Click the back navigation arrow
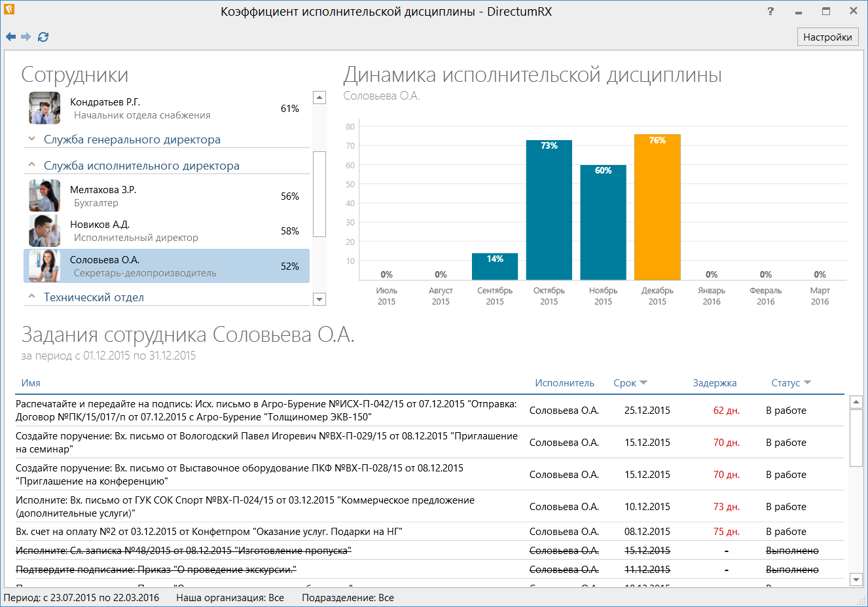The image size is (868, 607). pos(10,37)
